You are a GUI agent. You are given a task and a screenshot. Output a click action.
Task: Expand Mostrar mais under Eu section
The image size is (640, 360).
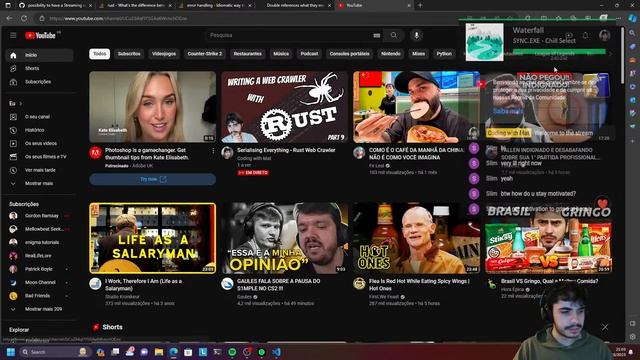[x=40, y=184]
